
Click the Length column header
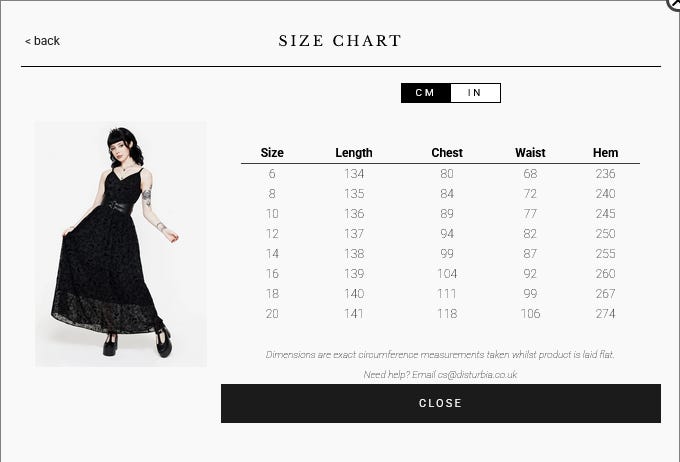click(354, 153)
